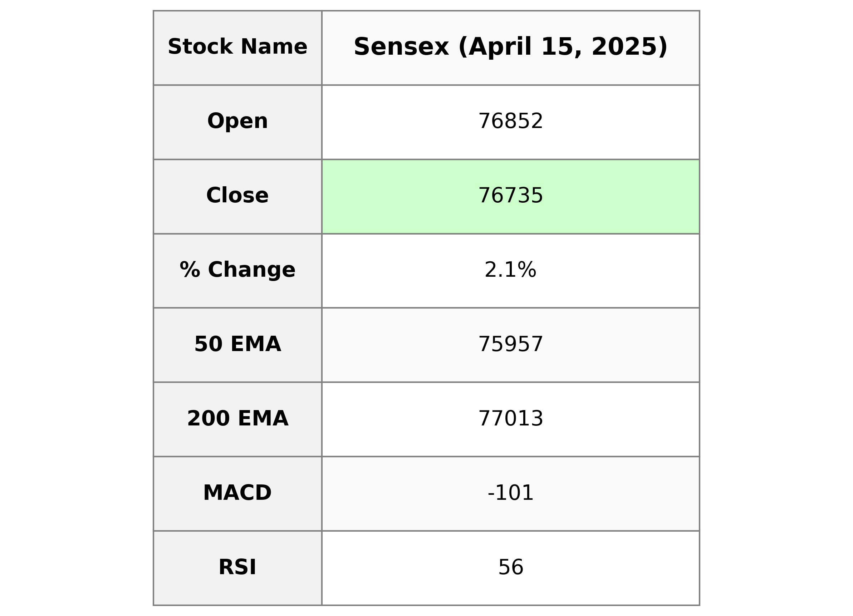This screenshot has width=853, height=616.
Task: Select the '% Change' row label
Action: tap(237, 270)
